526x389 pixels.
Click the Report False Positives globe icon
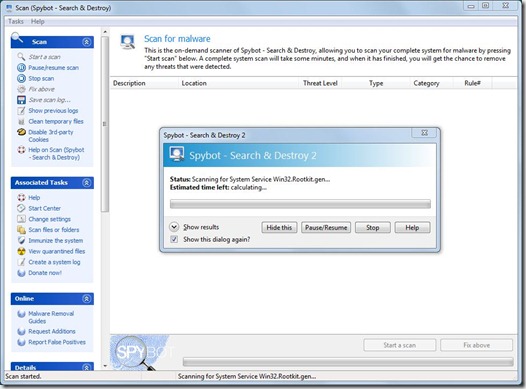click(x=21, y=342)
